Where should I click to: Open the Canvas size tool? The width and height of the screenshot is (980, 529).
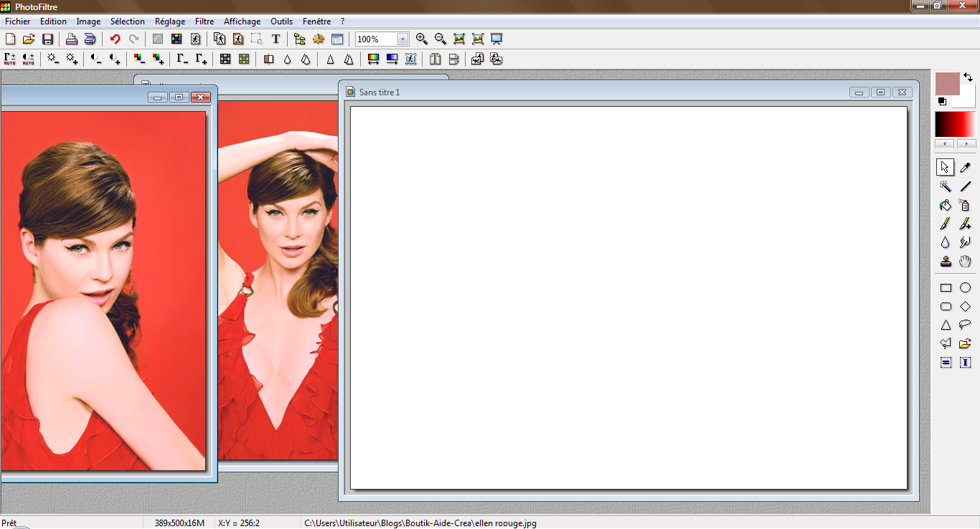pos(238,39)
